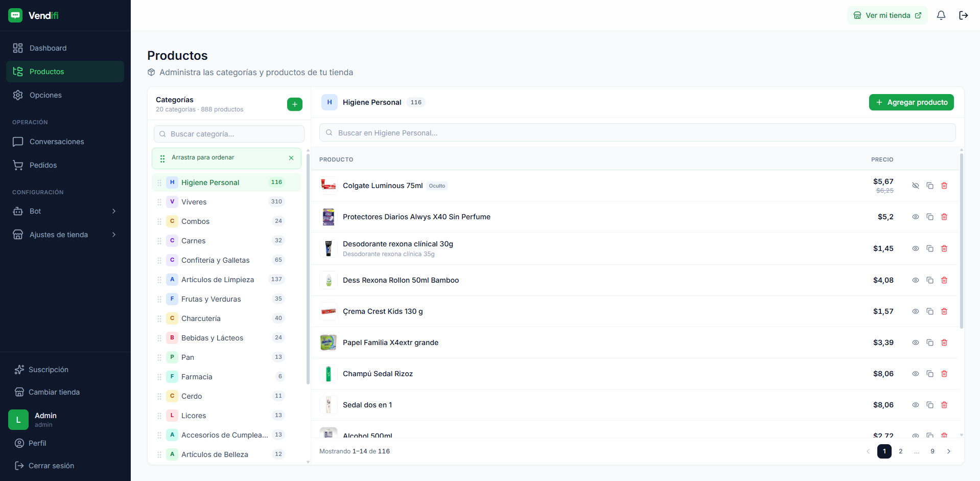Hide Çrema Crest Kids 130 g
This screenshot has width=980, height=481.
tap(916, 311)
